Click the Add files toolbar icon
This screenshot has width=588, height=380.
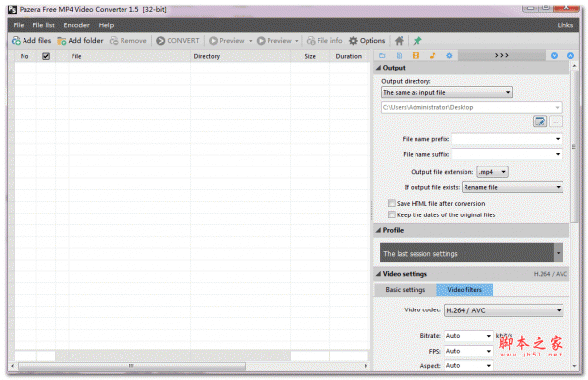click(16, 41)
